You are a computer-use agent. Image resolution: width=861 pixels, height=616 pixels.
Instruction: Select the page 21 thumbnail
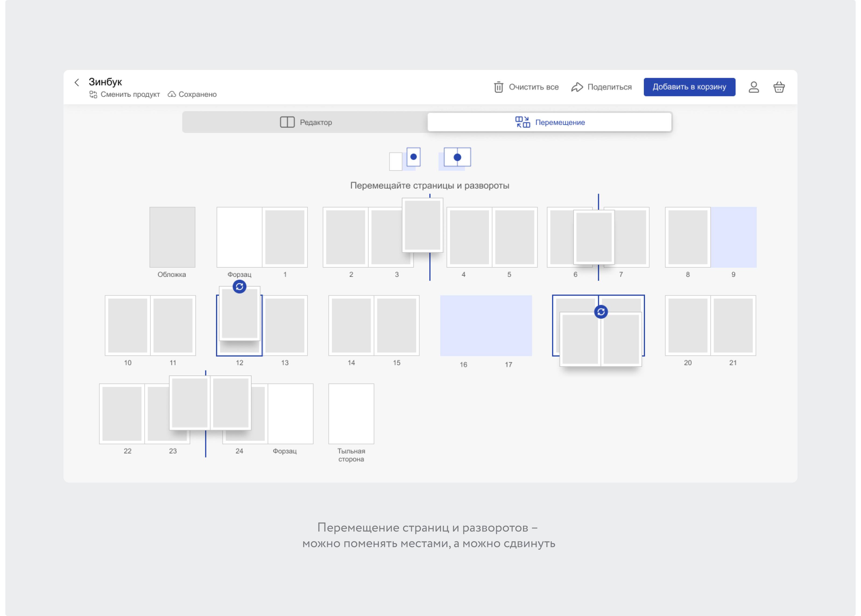(733, 325)
